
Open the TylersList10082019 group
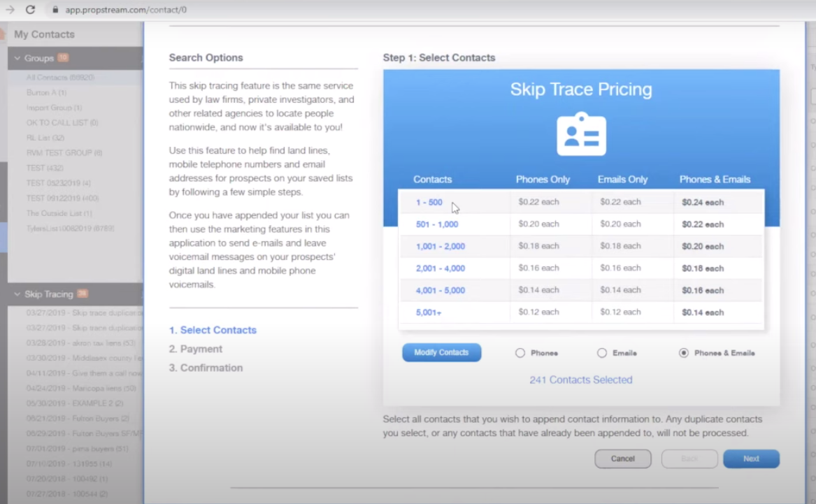tap(70, 228)
